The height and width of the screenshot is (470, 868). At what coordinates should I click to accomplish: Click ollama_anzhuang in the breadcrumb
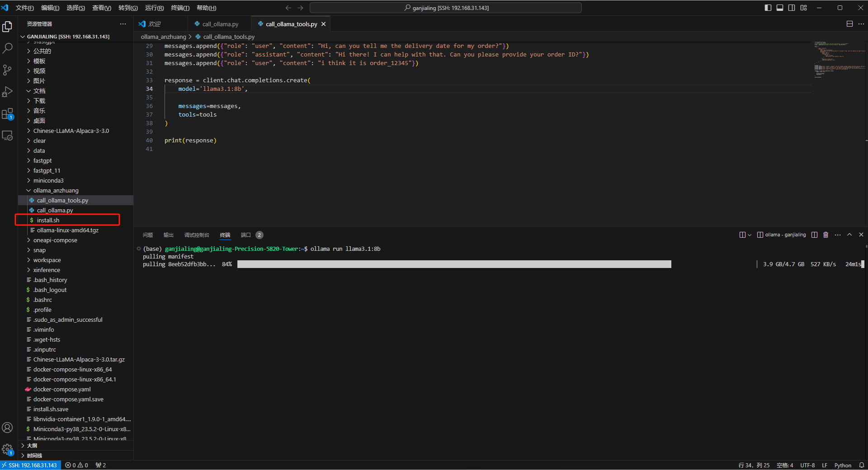pyautogui.click(x=163, y=37)
